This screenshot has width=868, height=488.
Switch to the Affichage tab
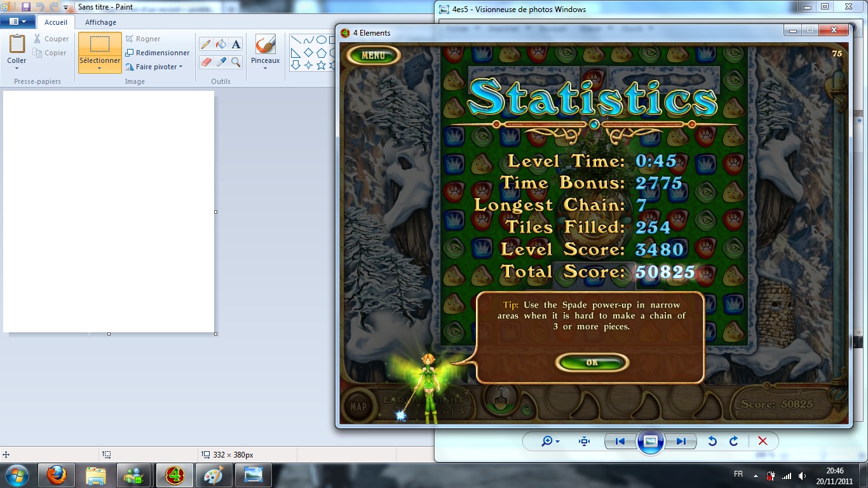pyautogui.click(x=100, y=22)
